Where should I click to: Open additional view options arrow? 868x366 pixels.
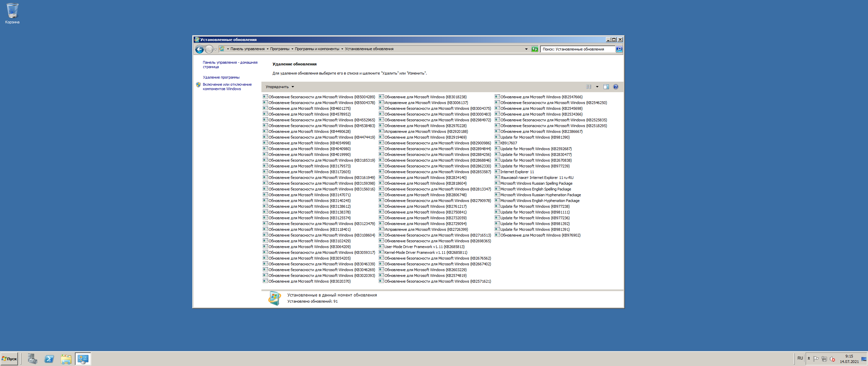coord(597,87)
